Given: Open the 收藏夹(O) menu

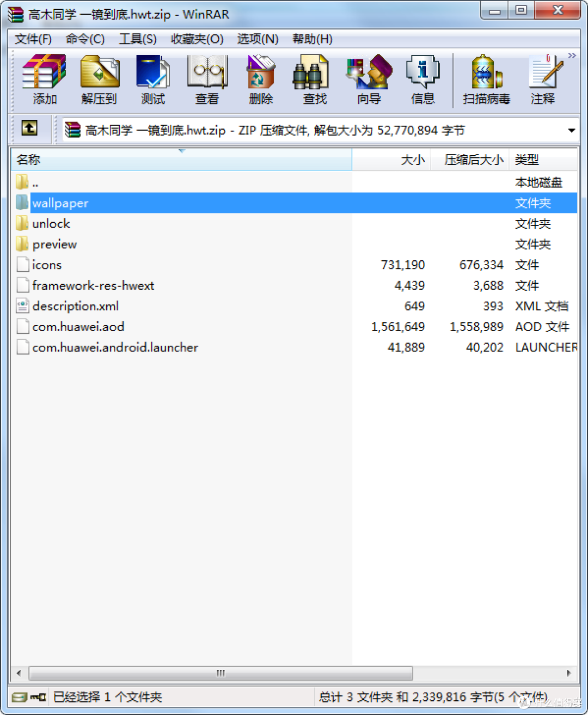Looking at the screenshot, I should (x=197, y=39).
